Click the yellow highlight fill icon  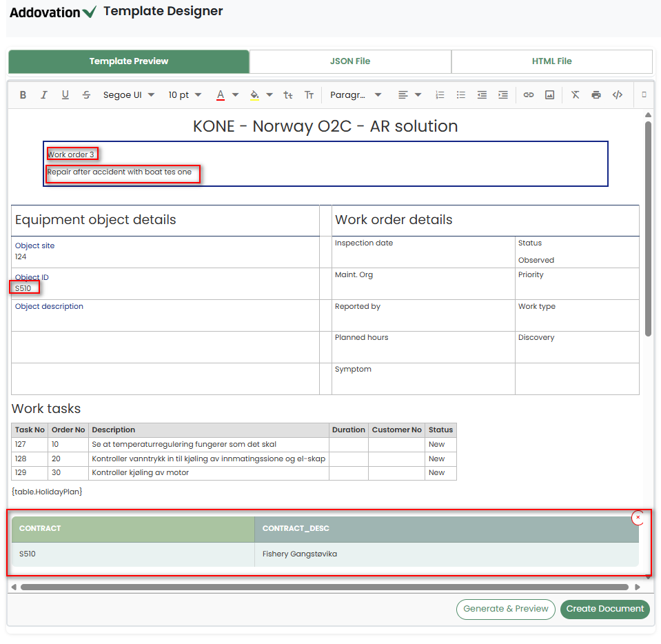254,95
